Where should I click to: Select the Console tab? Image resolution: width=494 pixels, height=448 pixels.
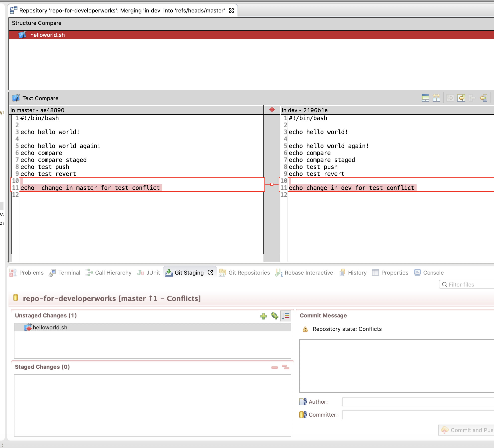tap(433, 272)
